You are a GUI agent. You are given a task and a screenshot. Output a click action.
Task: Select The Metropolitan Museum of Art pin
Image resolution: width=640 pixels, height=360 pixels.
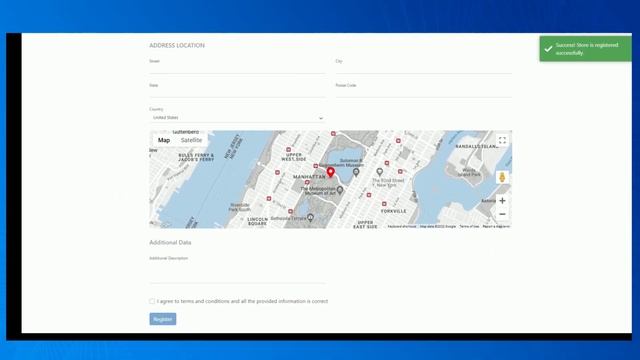(x=340, y=190)
